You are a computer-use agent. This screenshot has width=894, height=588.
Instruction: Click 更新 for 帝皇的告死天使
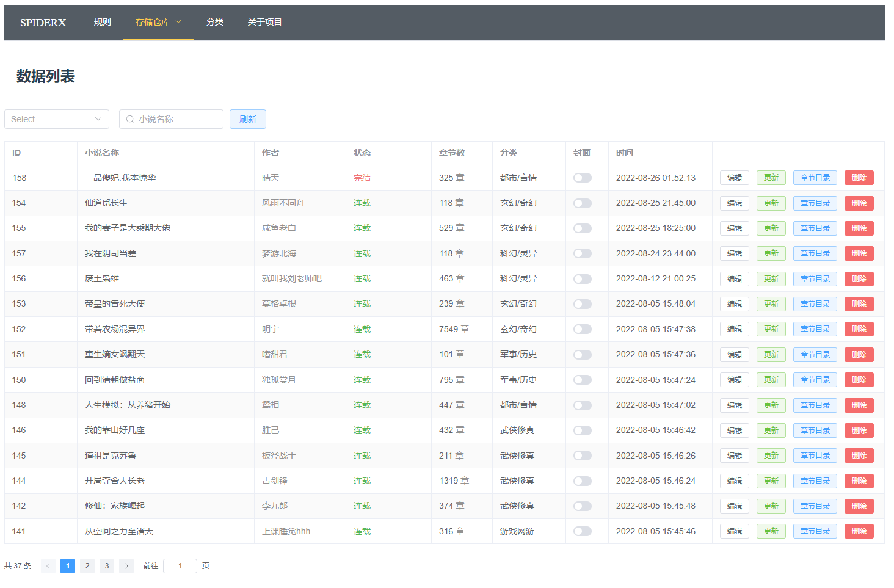coord(771,304)
